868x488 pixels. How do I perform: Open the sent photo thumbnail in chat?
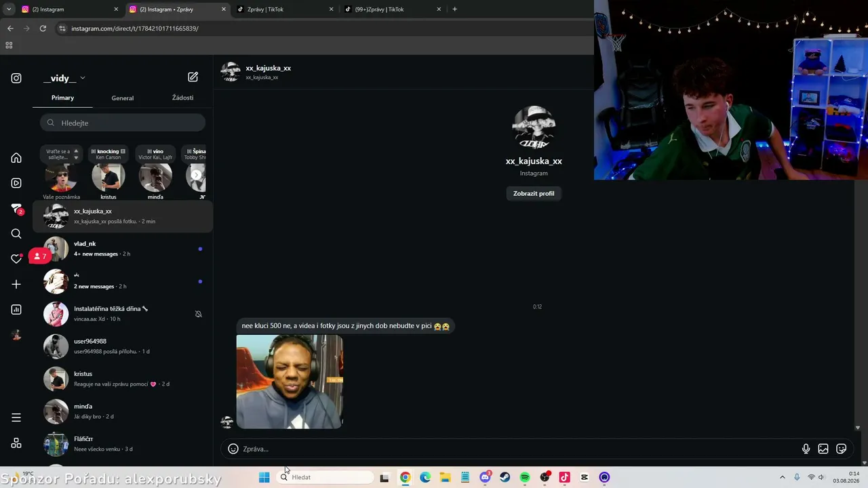click(x=290, y=382)
